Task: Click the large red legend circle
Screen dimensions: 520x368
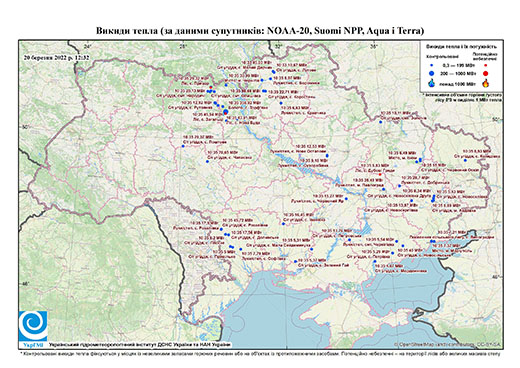Action: pyautogui.click(x=486, y=73)
